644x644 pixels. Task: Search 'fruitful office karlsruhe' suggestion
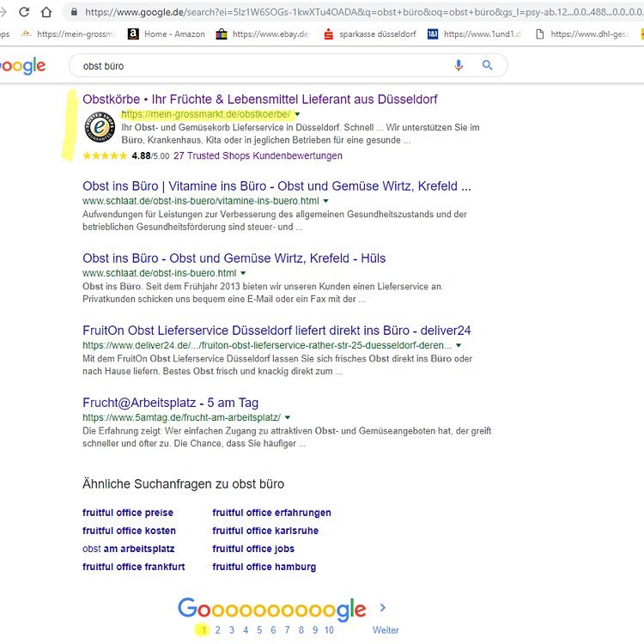(x=265, y=531)
